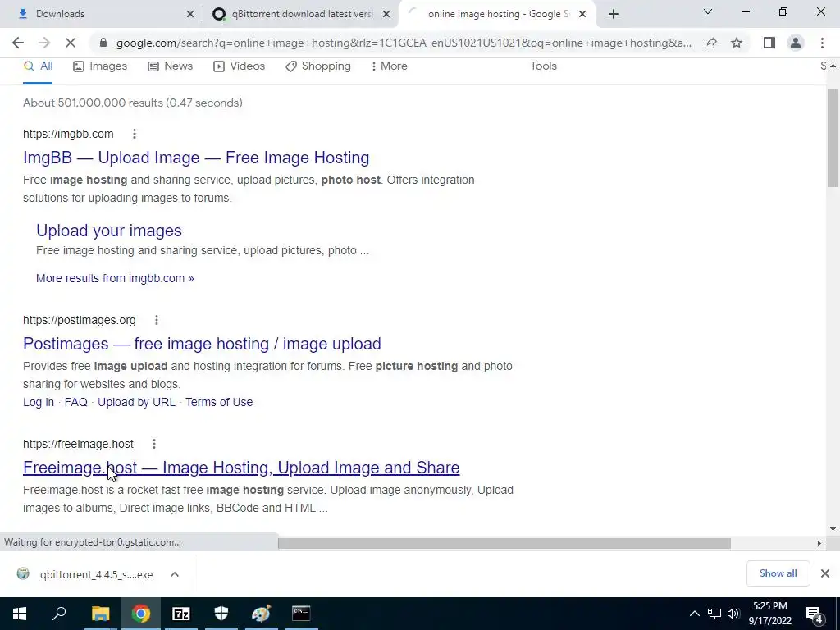840x630 pixels.
Task: Open the tab search chevron
Action: (x=708, y=11)
